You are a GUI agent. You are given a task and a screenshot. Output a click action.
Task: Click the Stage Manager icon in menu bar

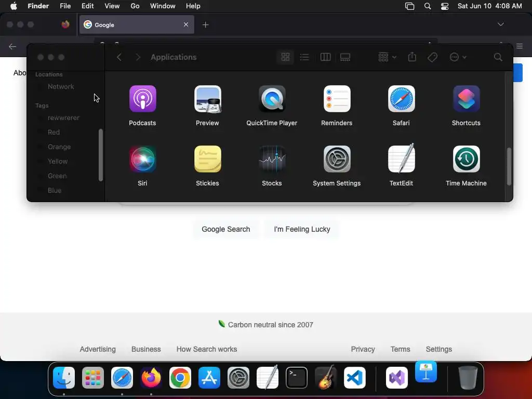pyautogui.click(x=409, y=6)
